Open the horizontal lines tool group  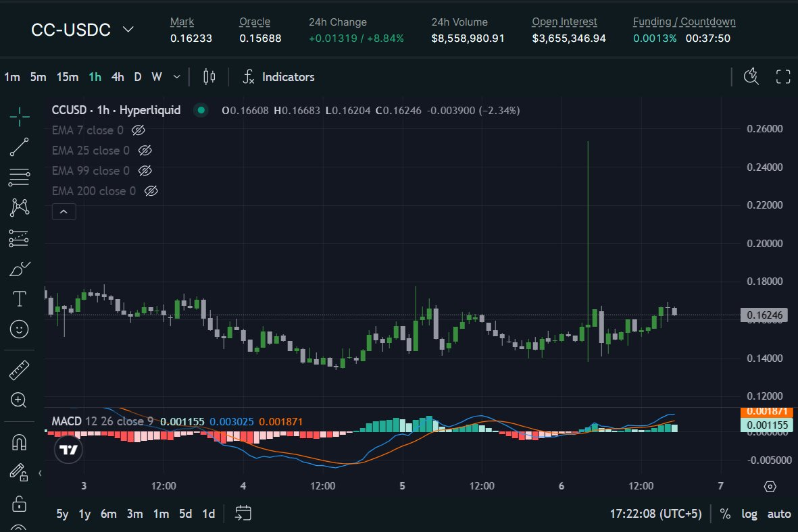point(20,177)
